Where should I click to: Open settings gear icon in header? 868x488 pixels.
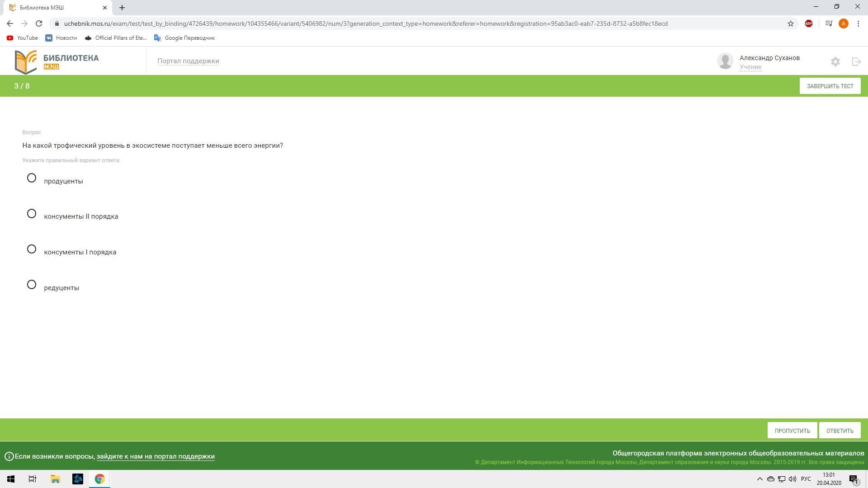point(835,61)
